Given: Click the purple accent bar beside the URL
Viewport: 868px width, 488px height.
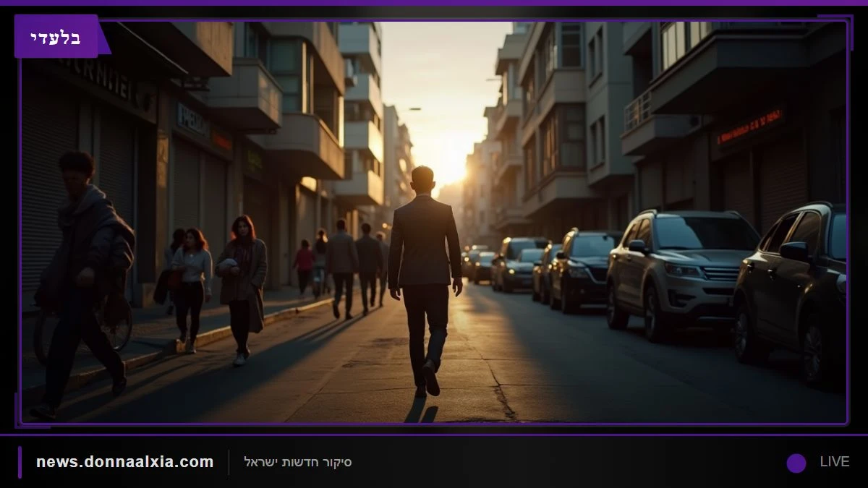Looking at the screenshot, I should coord(20,462).
